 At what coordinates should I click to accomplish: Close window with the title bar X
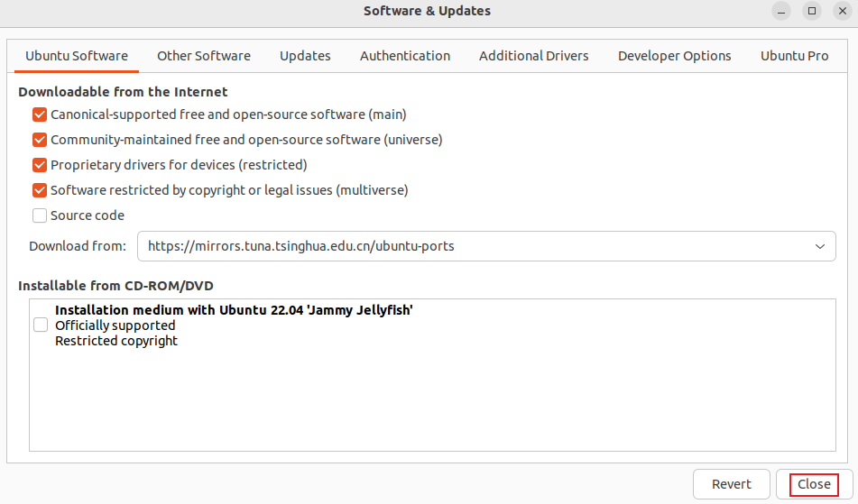(843, 11)
